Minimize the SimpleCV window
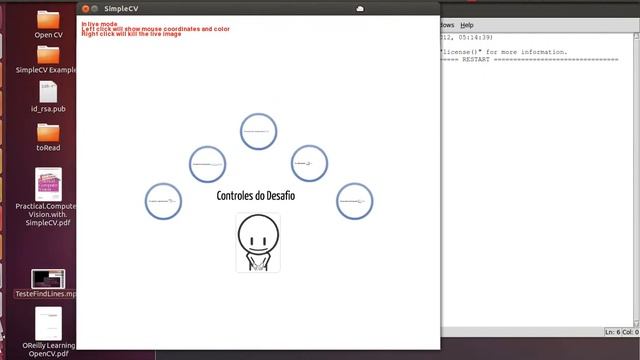 tap(95, 9)
